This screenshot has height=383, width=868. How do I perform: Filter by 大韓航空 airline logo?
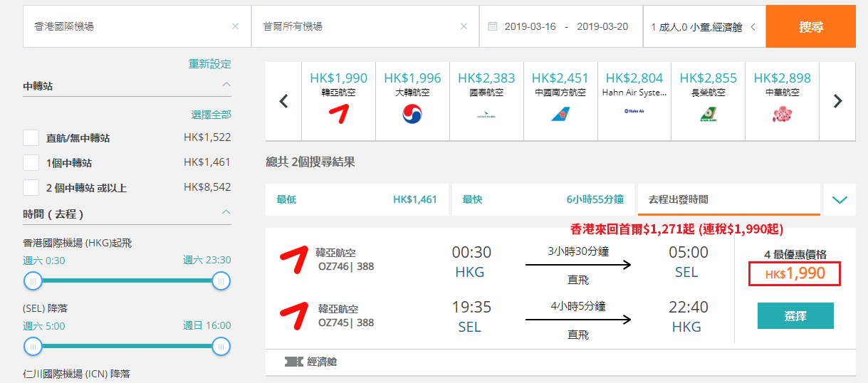pyautogui.click(x=412, y=113)
